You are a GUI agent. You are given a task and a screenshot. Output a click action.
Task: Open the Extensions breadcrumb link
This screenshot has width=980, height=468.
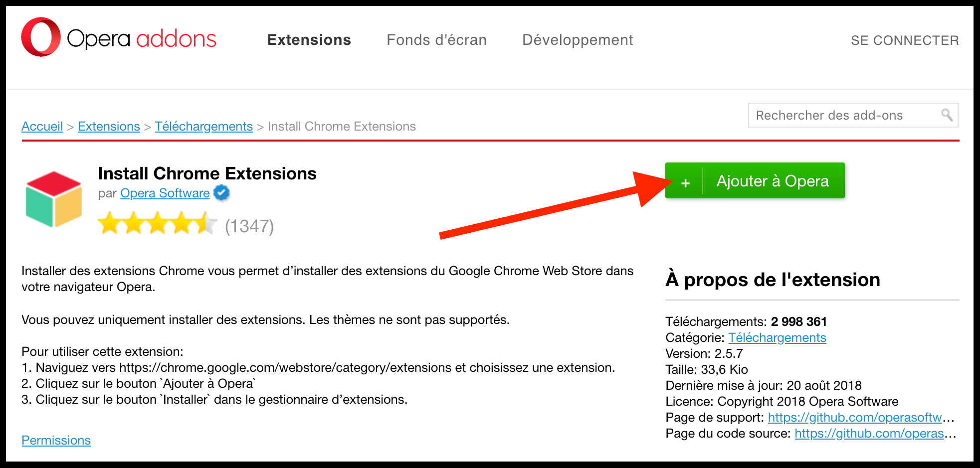point(109,127)
